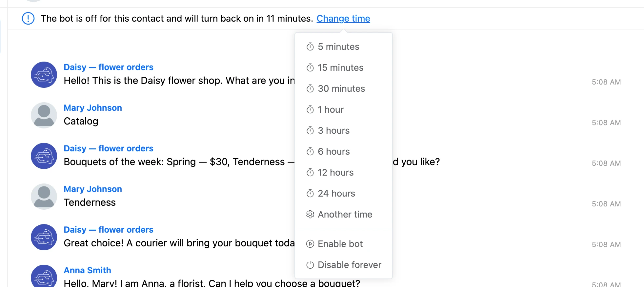Viewport: 644px width, 287px height.
Task: Click the info icon in the bot-off notice
Action: [x=28, y=18]
